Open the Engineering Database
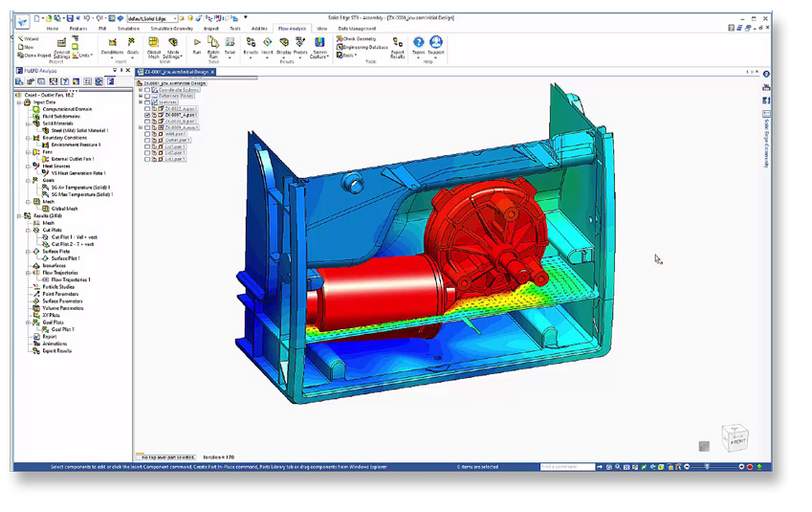This screenshot has width=812, height=512. click(x=362, y=47)
